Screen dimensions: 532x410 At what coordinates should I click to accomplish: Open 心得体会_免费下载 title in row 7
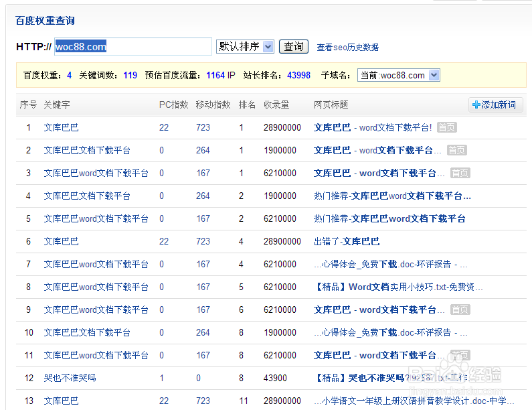(x=391, y=264)
